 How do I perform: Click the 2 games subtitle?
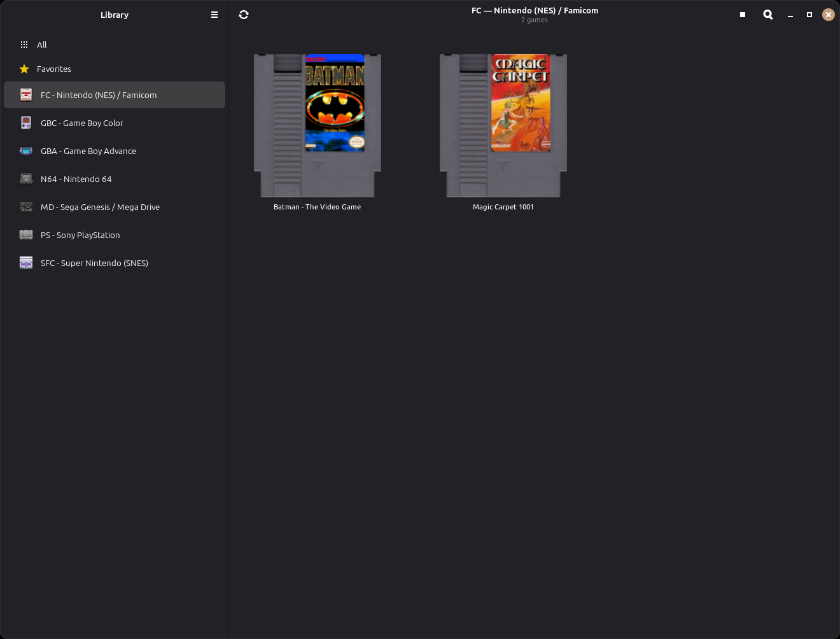(x=535, y=20)
